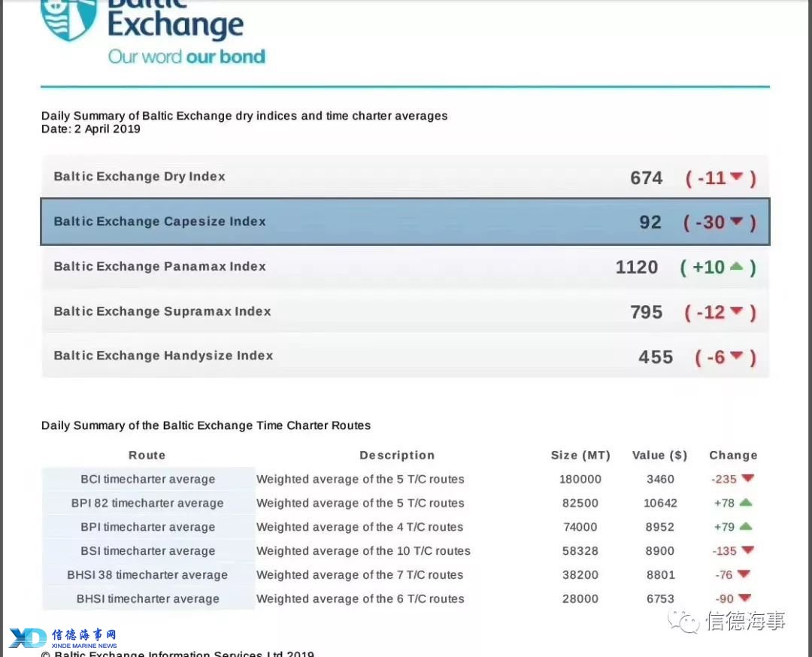Click the red down arrow beside -11
812x657 pixels.
coord(736,177)
